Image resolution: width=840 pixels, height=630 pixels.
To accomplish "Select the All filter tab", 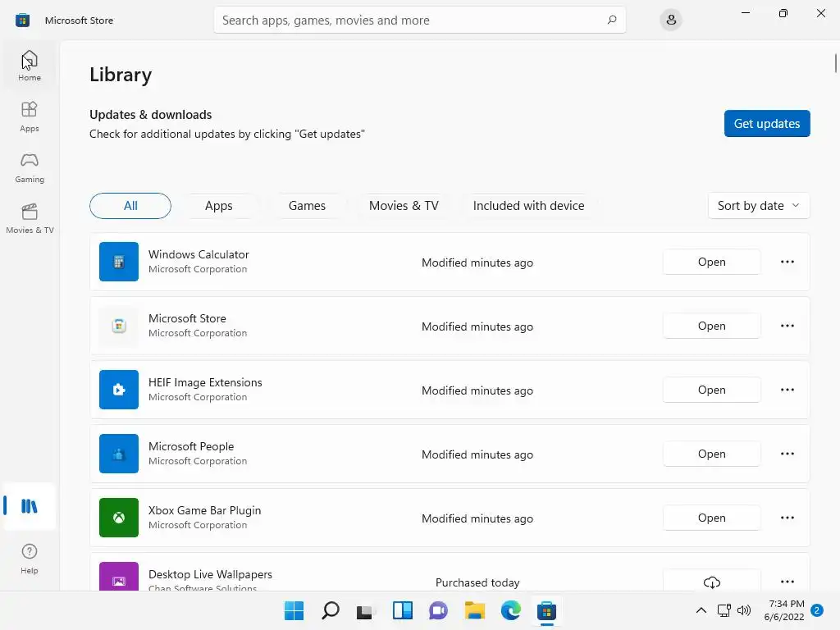I will pos(130,206).
